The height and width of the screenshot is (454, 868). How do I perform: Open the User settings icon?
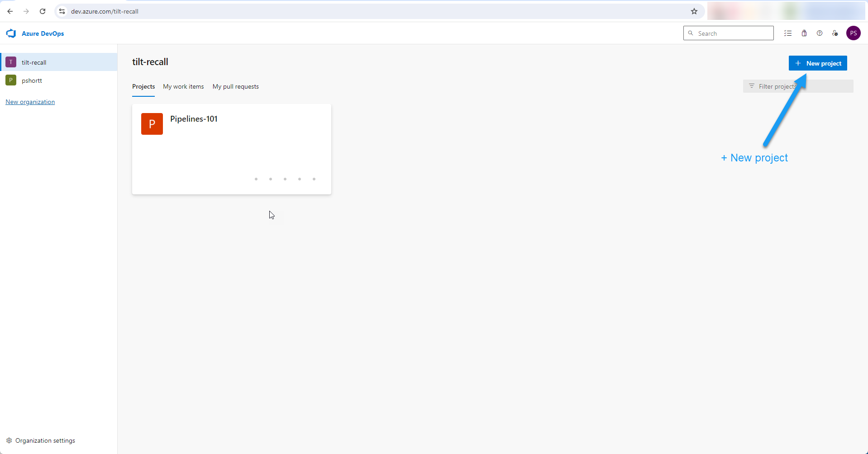pos(835,33)
